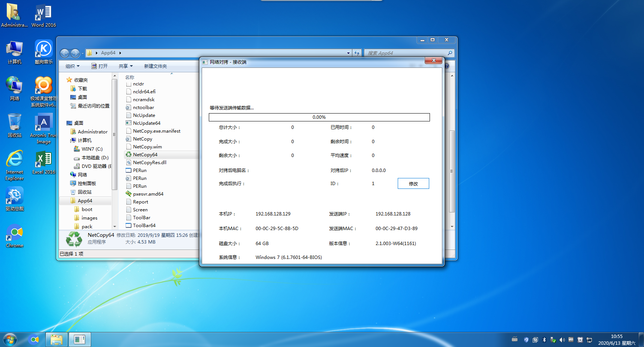
Task: Switch to the 网络对拷 app in the taskbar
Action: pos(79,340)
